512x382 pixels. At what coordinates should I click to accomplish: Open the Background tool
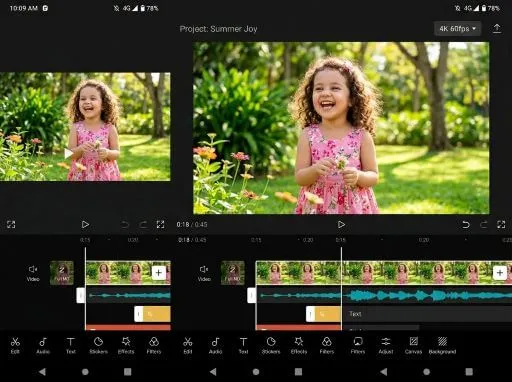pyautogui.click(x=442, y=345)
